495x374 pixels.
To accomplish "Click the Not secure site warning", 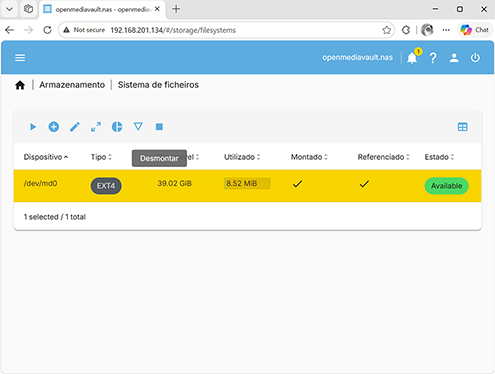I will [x=84, y=30].
